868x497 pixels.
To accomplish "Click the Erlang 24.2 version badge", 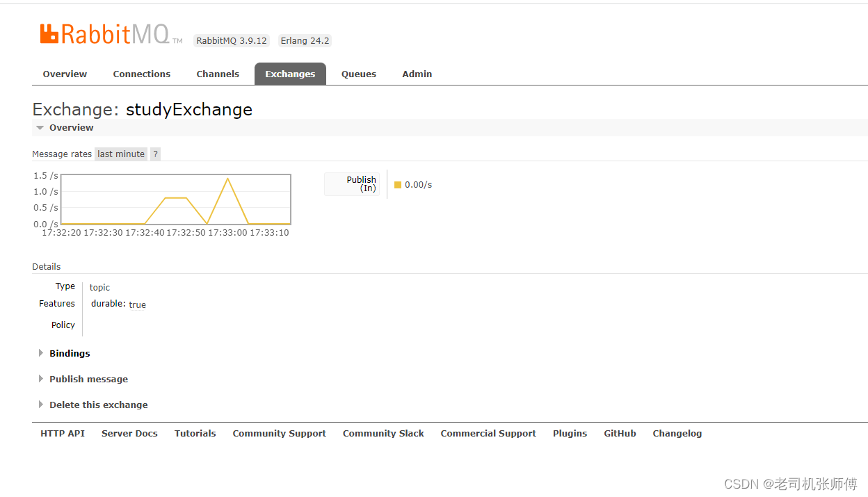I will [x=305, y=41].
